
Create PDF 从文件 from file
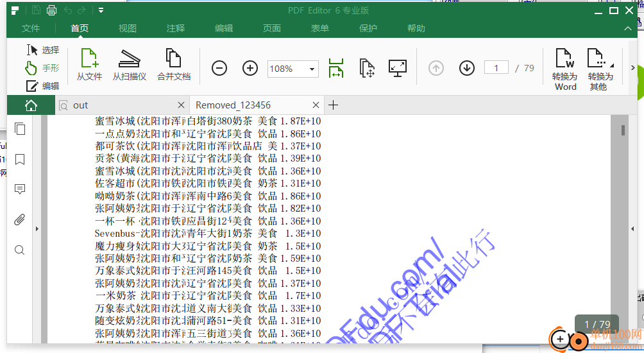click(x=90, y=65)
